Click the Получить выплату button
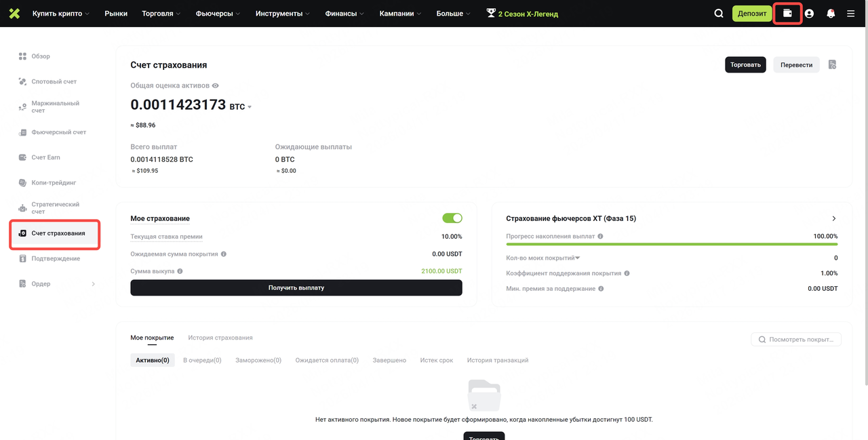The height and width of the screenshot is (440, 868). point(296,287)
